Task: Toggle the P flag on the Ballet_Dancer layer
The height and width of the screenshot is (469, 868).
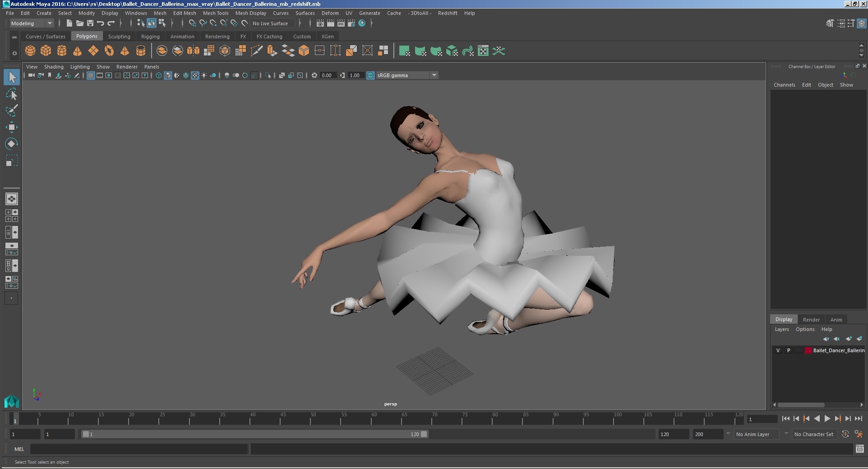Action: point(788,350)
